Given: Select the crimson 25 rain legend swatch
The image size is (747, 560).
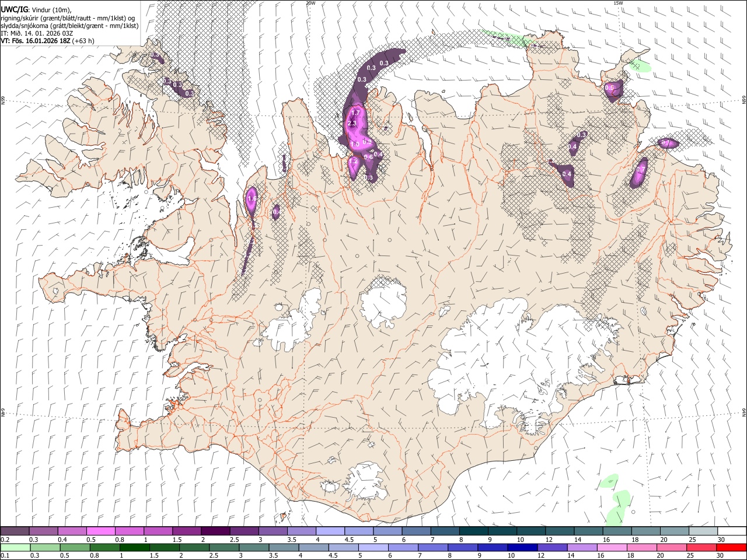Looking at the screenshot, I should point(701,547).
